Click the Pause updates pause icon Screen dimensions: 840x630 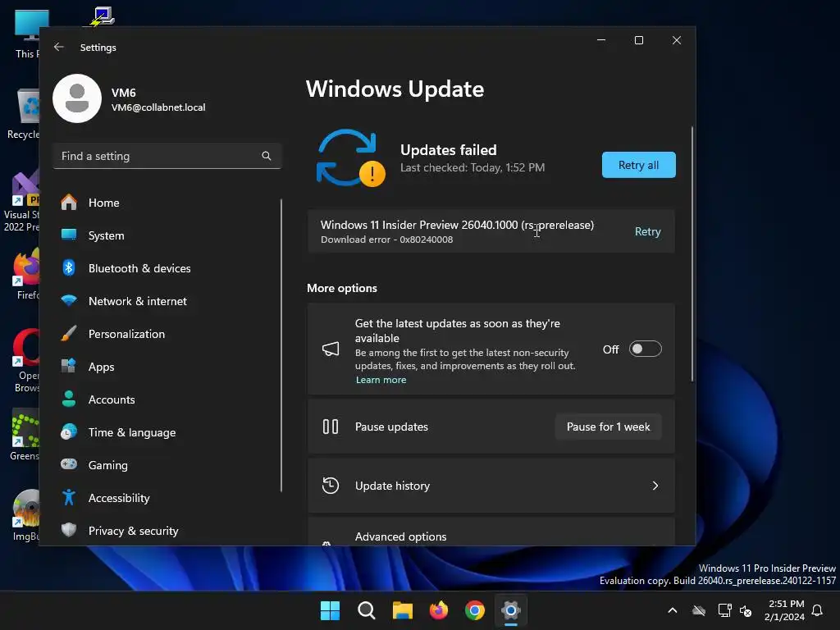tap(331, 427)
